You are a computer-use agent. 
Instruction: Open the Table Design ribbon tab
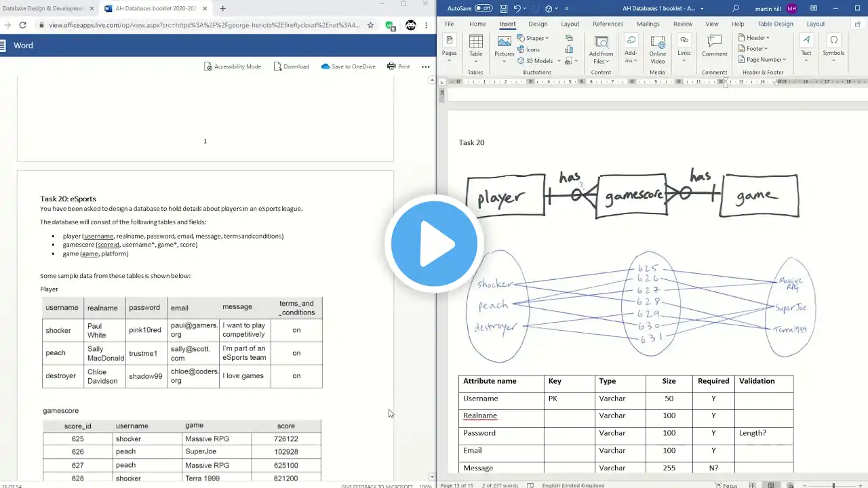(x=774, y=24)
